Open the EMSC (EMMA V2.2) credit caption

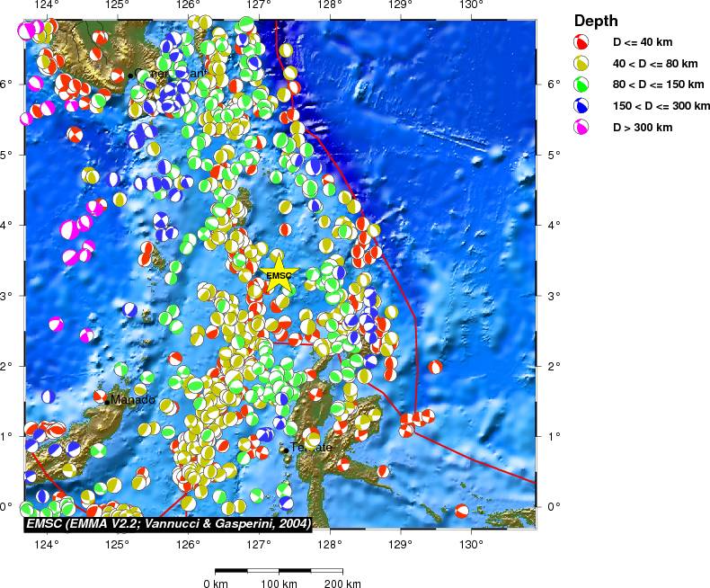coord(169,522)
